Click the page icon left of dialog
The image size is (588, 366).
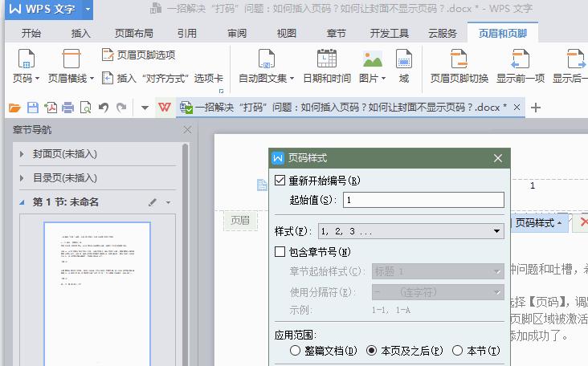[262, 185]
